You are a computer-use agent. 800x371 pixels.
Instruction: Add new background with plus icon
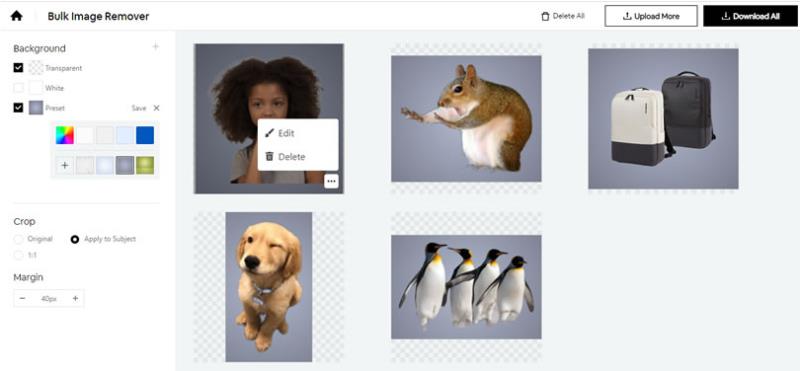156,47
